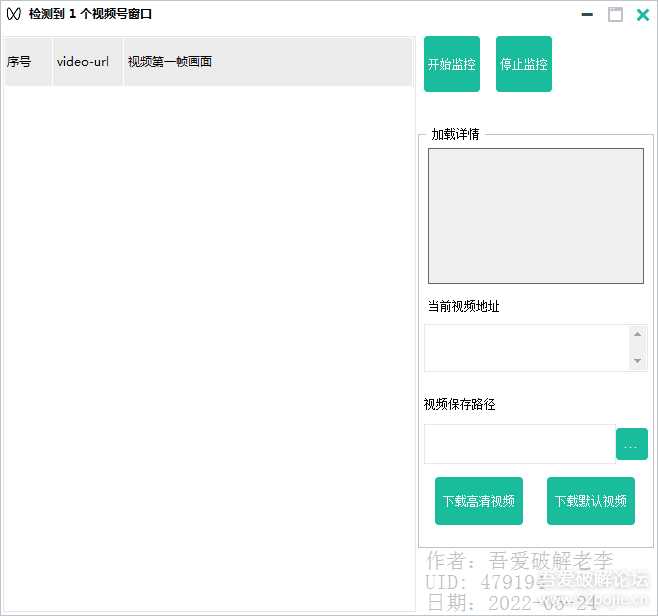
Task: Minimize the video monitor window
Action: coord(587,15)
